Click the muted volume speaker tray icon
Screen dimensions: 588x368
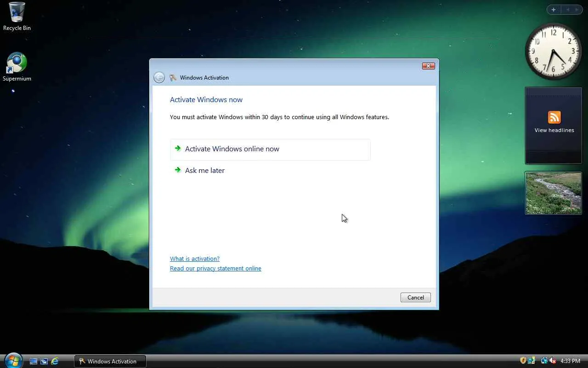[553, 361]
